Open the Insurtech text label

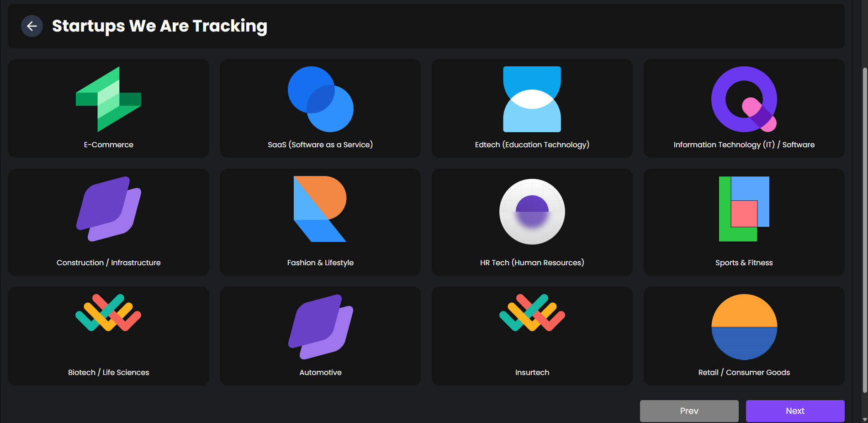tap(532, 372)
